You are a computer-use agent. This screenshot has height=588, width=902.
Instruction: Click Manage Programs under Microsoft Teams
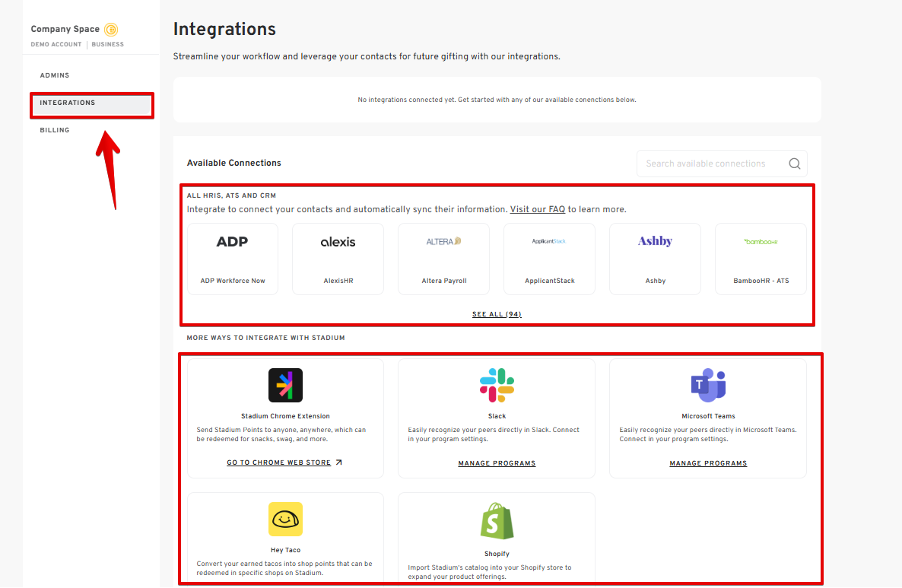click(x=708, y=464)
